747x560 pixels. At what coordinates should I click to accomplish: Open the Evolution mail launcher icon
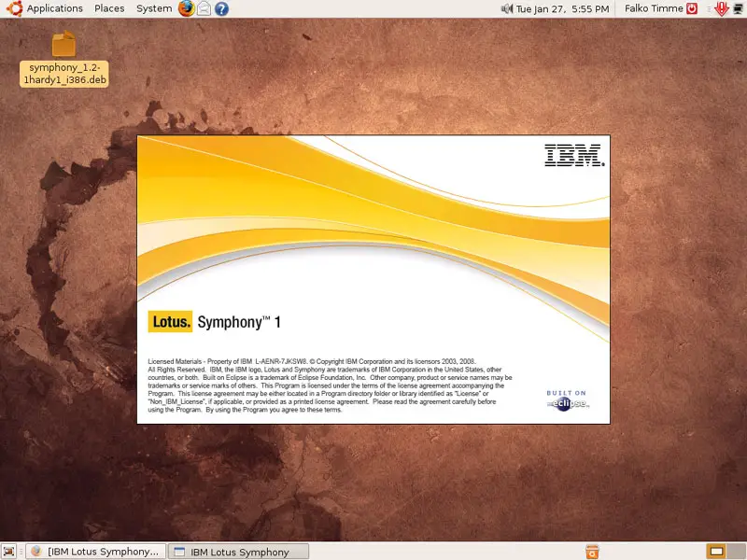click(204, 8)
